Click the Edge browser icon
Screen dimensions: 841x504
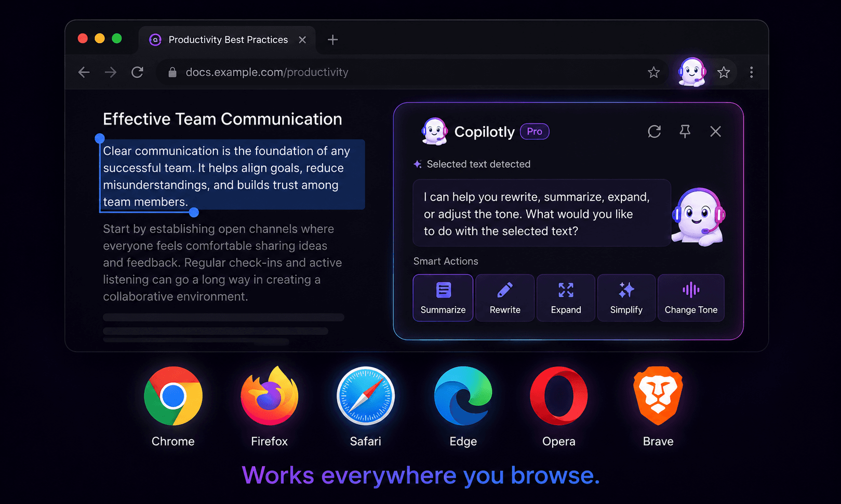tap(463, 396)
